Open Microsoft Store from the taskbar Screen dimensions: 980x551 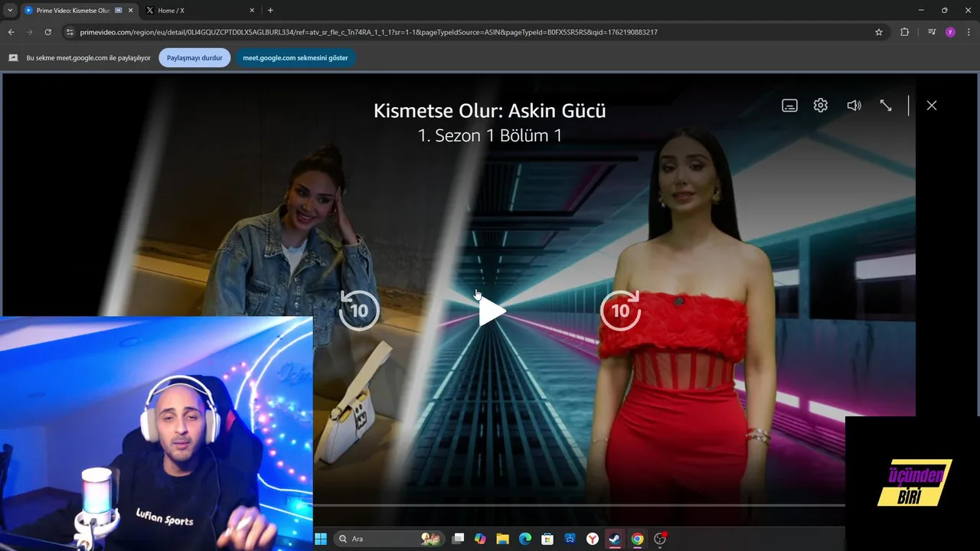(547, 539)
